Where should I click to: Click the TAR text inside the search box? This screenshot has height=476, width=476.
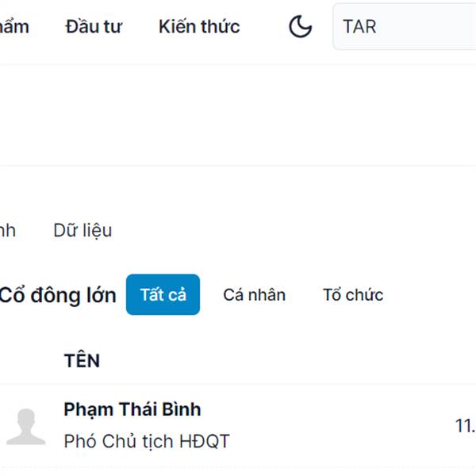[x=359, y=27]
